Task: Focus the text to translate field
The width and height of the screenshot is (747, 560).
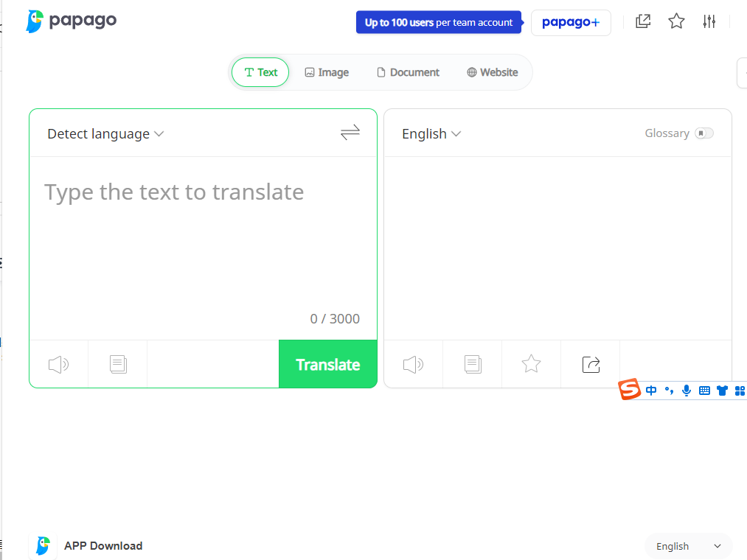Action: pos(204,234)
